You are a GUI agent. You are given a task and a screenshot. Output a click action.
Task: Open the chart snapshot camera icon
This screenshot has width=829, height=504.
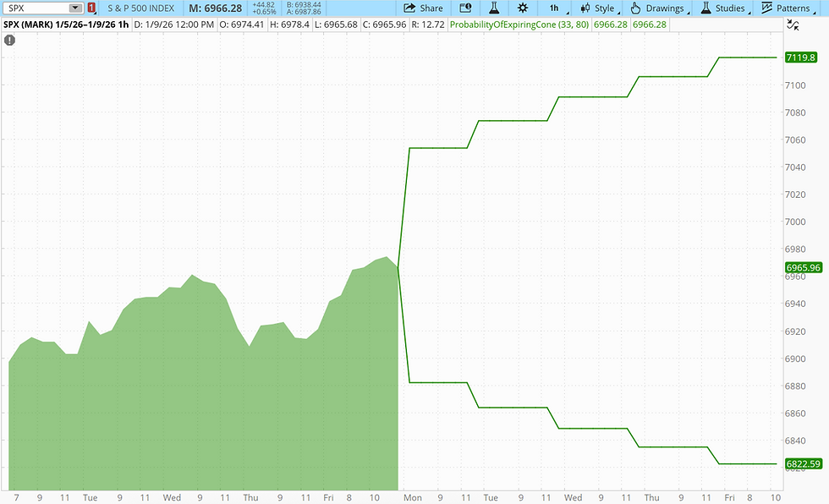[465, 8]
